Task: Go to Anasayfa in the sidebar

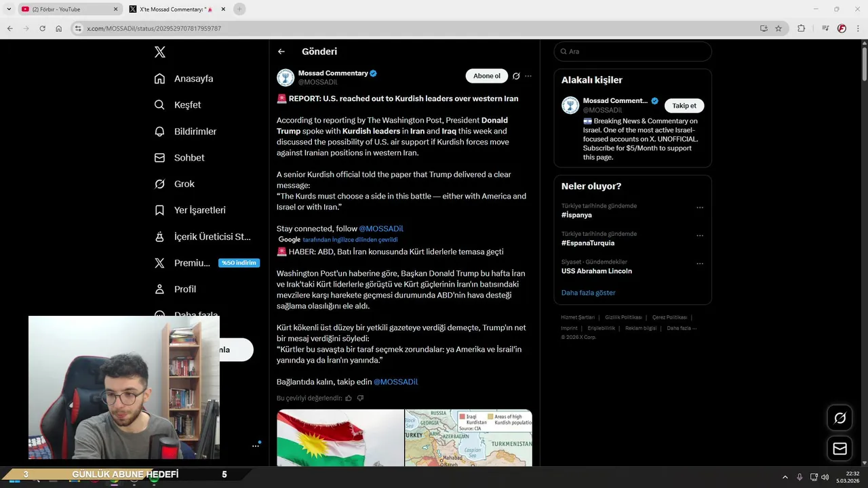Action: [184, 79]
